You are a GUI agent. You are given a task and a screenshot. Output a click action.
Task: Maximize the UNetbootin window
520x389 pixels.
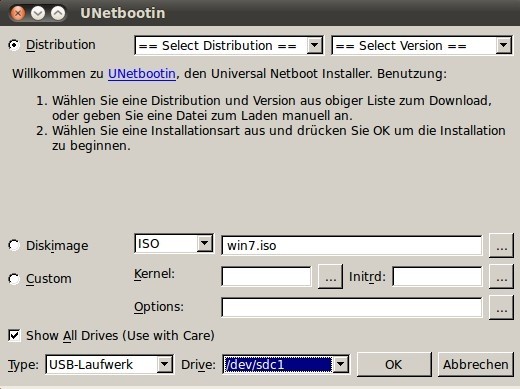click(58, 13)
